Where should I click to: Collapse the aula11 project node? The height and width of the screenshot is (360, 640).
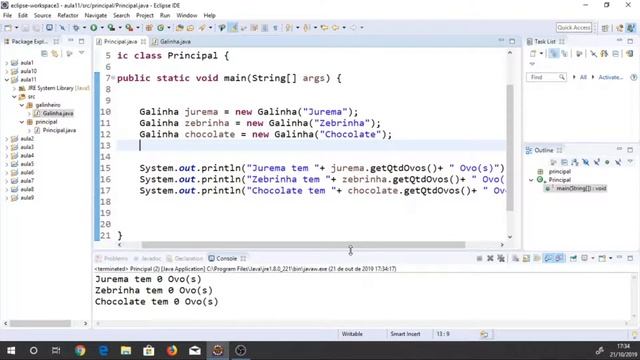point(7,80)
